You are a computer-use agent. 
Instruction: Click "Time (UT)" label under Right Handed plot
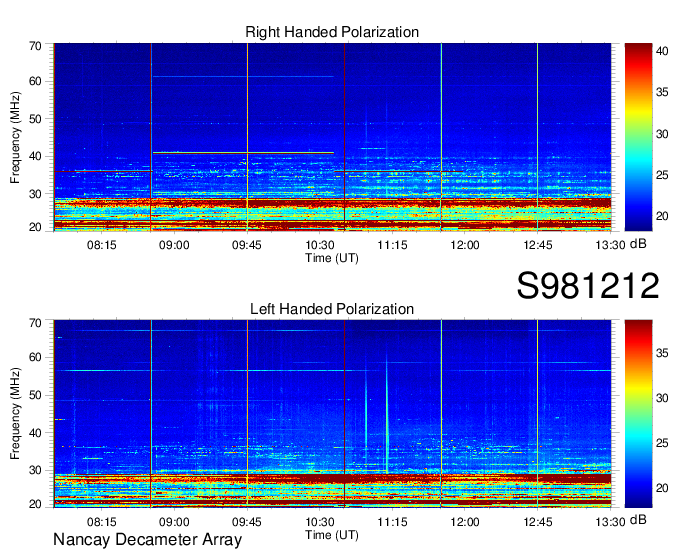pyautogui.click(x=332, y=258)
